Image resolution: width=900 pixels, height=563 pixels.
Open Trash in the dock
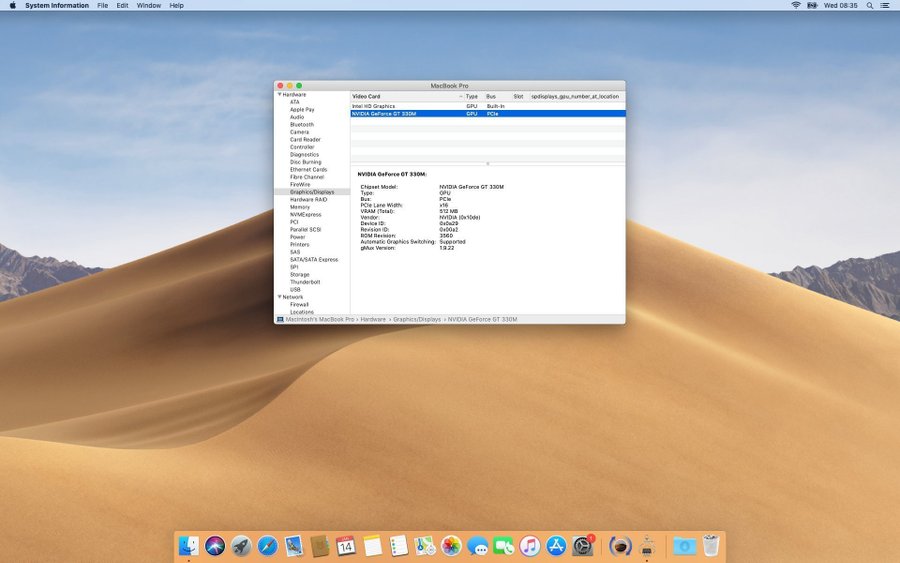[710, 546]
